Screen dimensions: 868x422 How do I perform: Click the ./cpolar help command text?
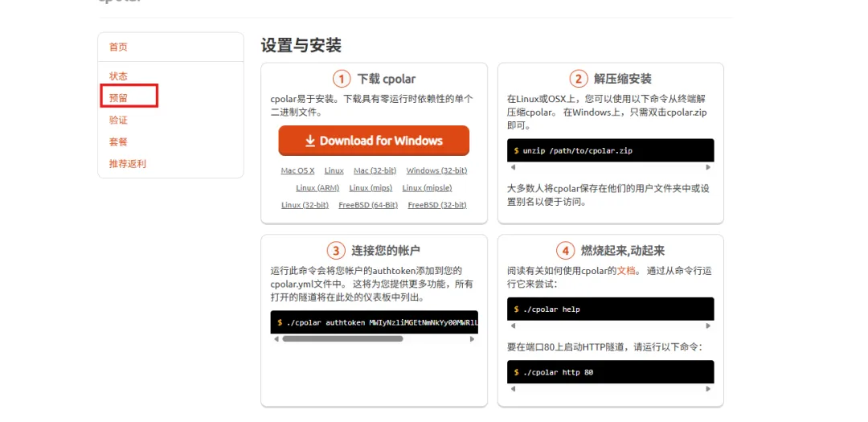551,309
